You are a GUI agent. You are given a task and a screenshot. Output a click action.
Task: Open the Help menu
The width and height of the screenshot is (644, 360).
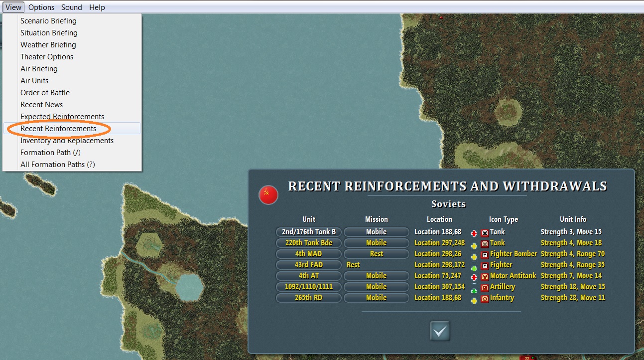pyautogui.click(x=97, y=7)
